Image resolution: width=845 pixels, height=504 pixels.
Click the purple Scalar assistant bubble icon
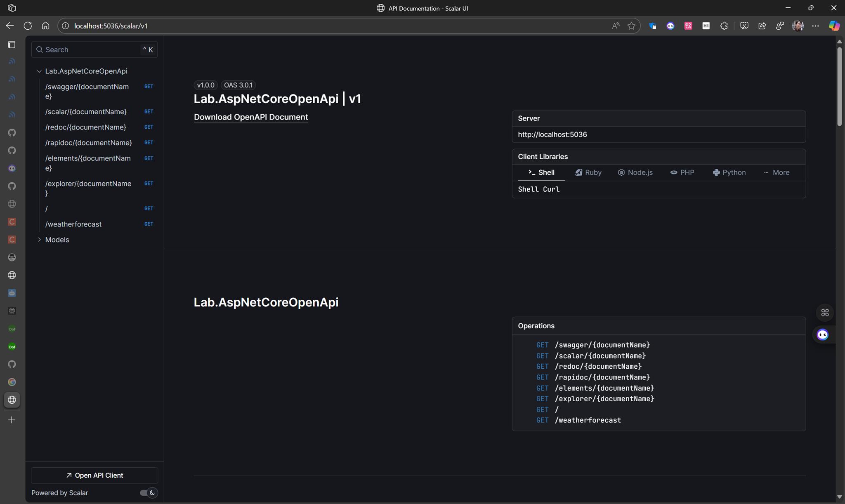(x=822, y=334)
